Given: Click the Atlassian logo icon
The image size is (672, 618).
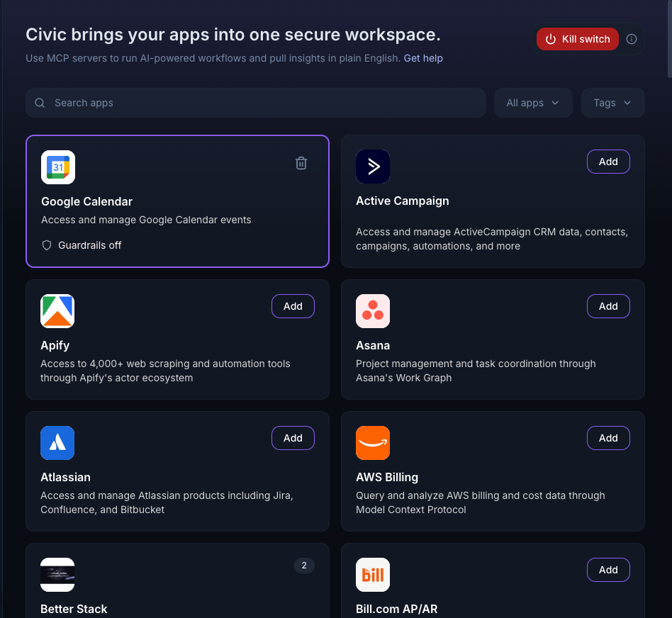Looking at the screenshot, I should 57,443.
